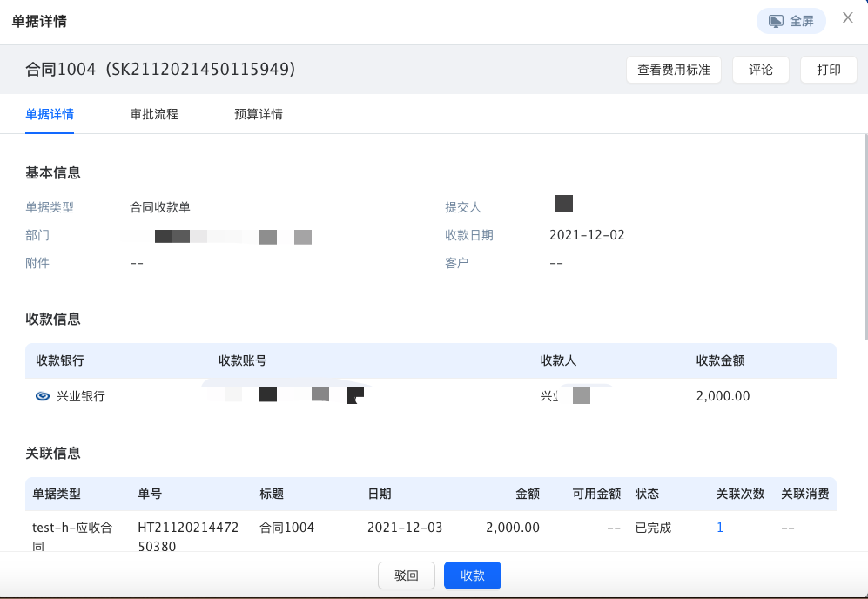Click the 基本信息 section heading
Image resolution: width=868 pixels, height=599 pixels.
coord(53,172)
